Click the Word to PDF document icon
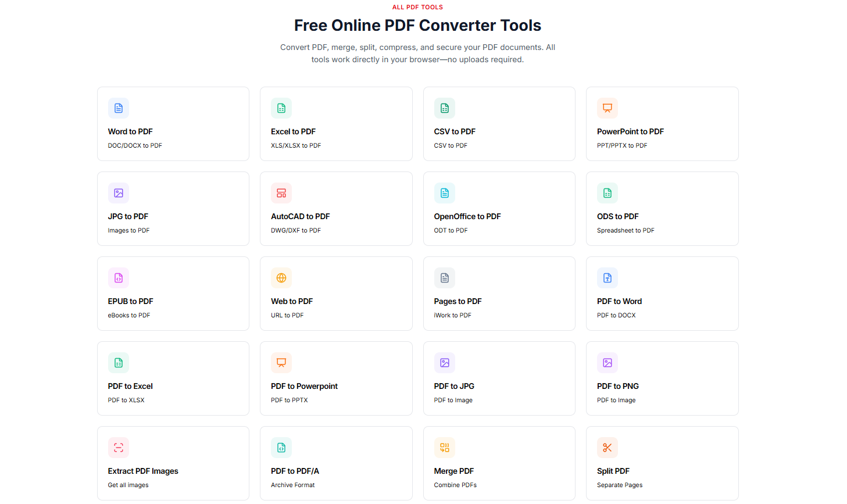The width and height of the screenshot is (847, 504). pyautogui.click(x=119, y=108)
